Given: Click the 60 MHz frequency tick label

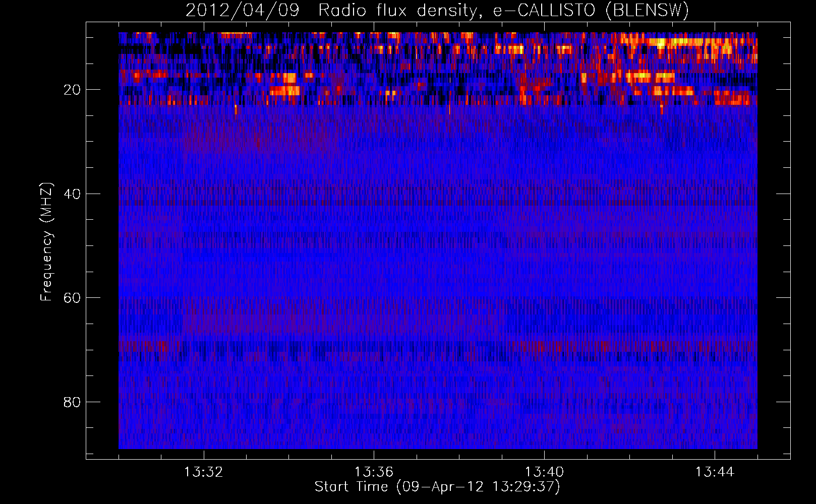Looking at the screenshot, I should pyautogui.click(x=72, y=298).
